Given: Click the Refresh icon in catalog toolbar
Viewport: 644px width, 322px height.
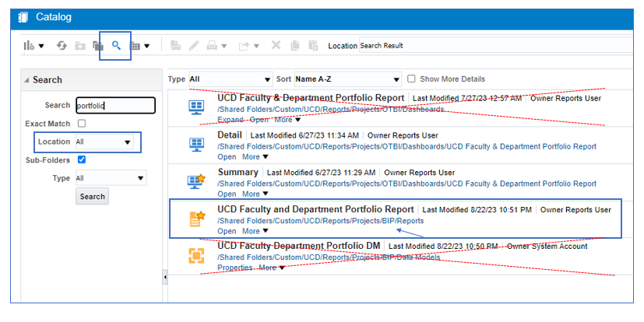Looking at the screenshot, I should pyautogui.click(x=62, y=46).
